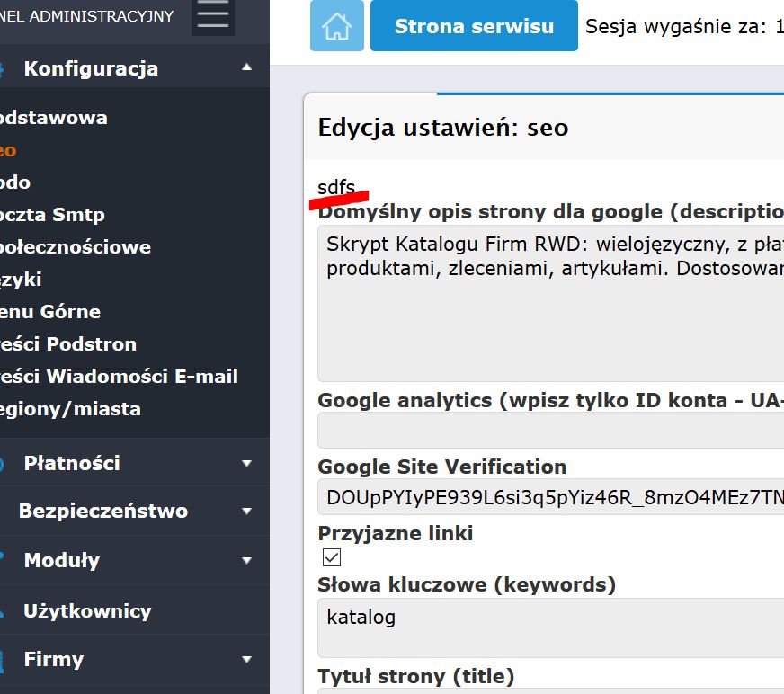Expand the Płatności dropdown
784x694 pixels.
(x=247, y=462)
